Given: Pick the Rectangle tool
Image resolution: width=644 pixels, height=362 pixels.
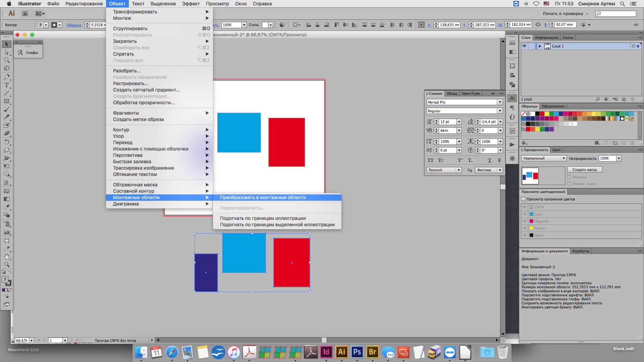Looking at the screenshot, I should click(7, 102).
